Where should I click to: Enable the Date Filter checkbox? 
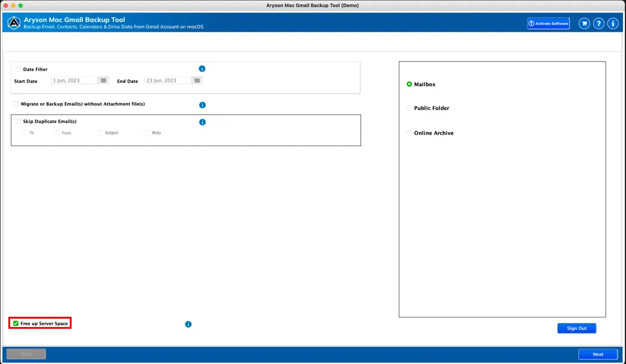[18, 69]
